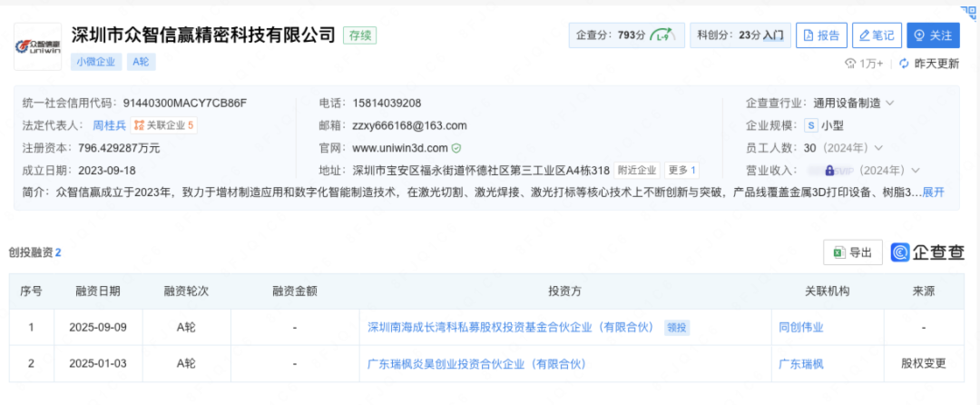The image size is (980, 405).
Task: Expand the 营业收入 2024年 dropdown
Action: [x=915, y=170]
